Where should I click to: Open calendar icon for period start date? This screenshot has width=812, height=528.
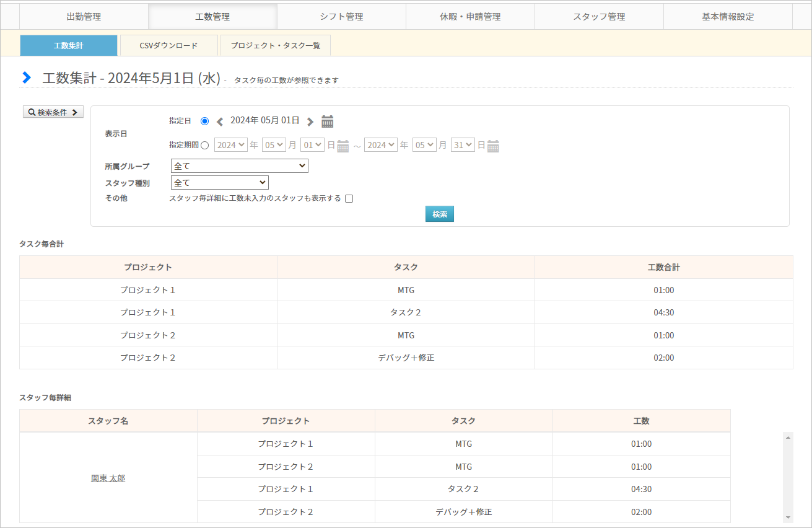point(343,146)
